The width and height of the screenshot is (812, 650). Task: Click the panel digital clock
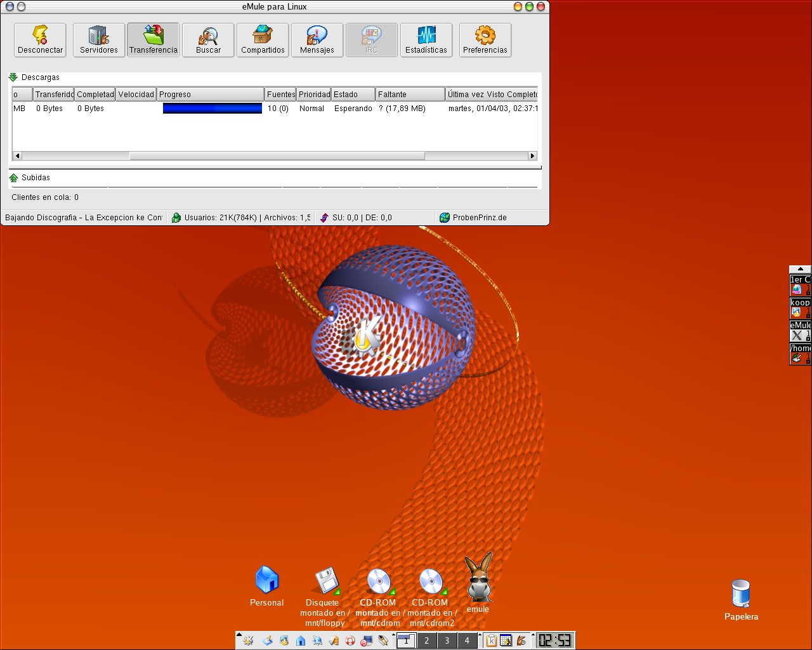pyautogui.click(x=554, y=640)
